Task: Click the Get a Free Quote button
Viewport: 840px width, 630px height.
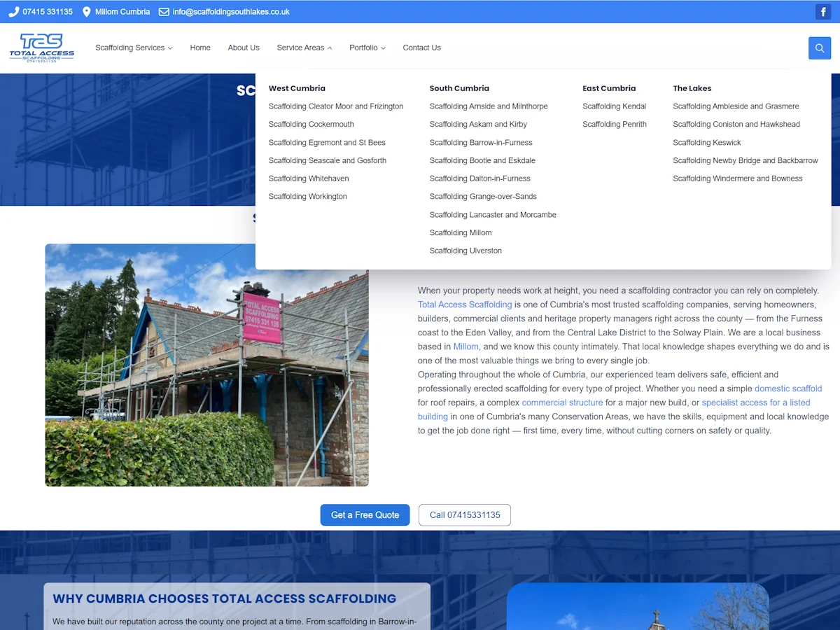Action: [365, 515]
